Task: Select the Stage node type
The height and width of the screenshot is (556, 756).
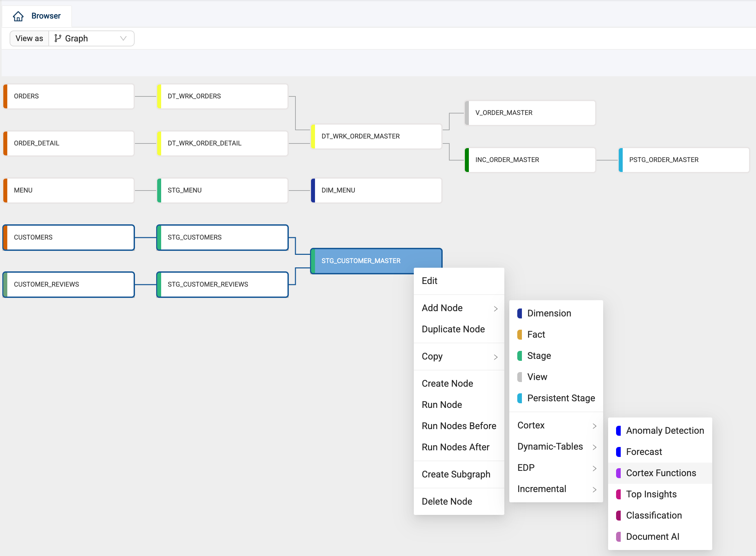Action: 539,356
